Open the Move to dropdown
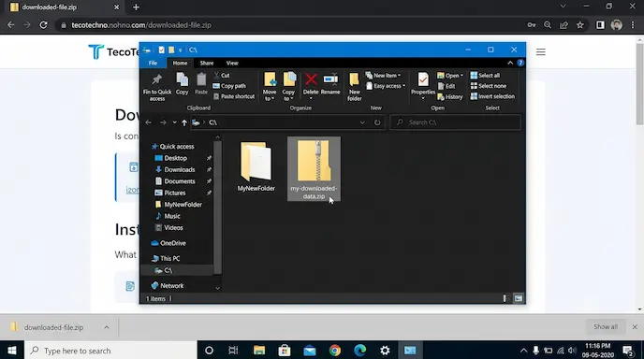Image resolution: width=644 pixels, height=359 pixels. tap(270, 87)
